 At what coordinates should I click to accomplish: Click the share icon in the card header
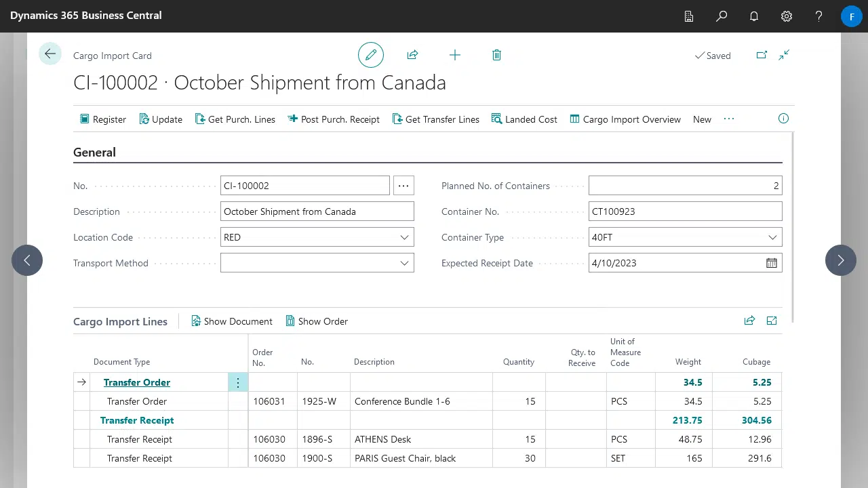click(x=412, y=55)
